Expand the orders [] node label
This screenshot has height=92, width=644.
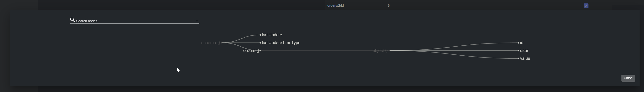pyautogui.click(x=251, y=51)
